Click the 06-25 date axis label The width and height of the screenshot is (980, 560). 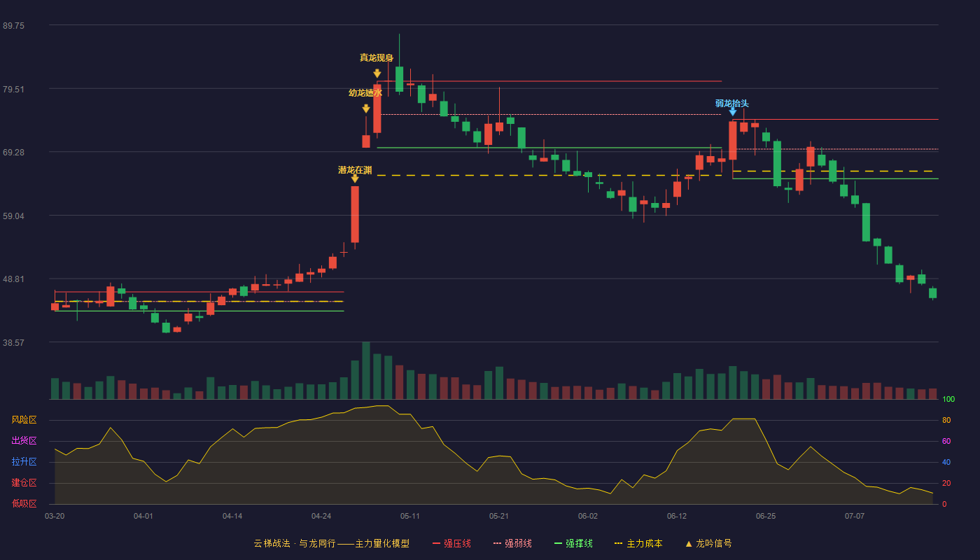pos(766,516)
